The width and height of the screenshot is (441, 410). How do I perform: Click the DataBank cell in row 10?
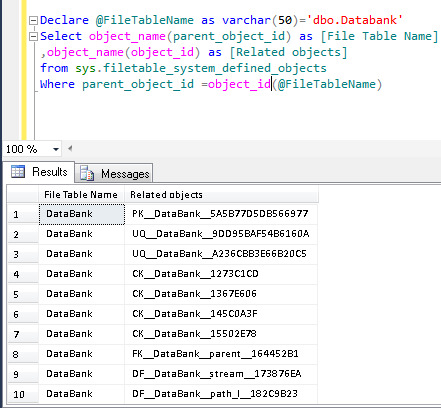(82, 394)
